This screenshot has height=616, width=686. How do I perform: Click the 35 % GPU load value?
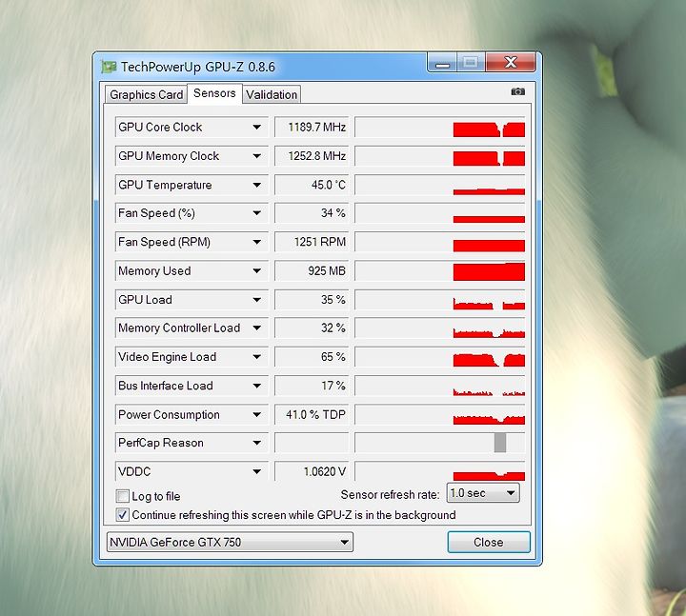tap(312, 300)
